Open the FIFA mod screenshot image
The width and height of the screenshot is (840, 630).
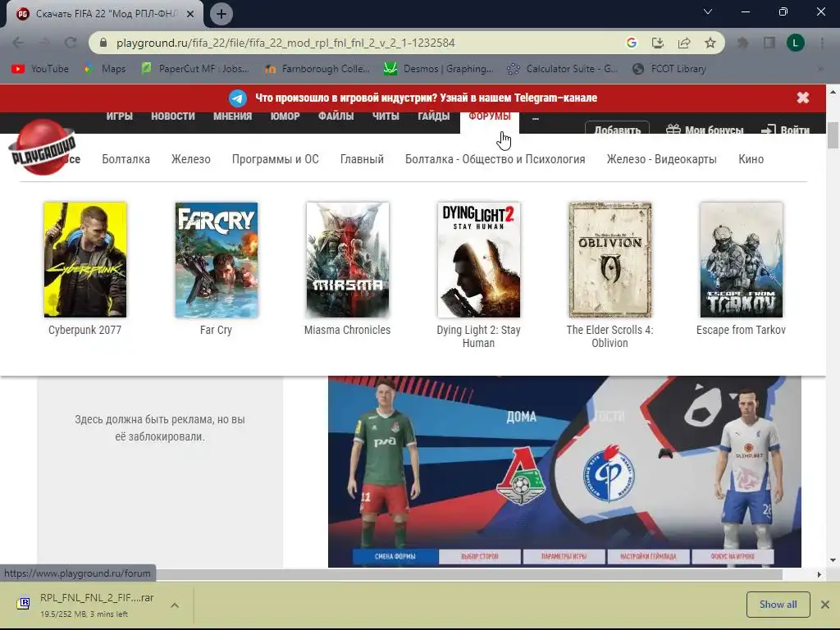[564, 472]
